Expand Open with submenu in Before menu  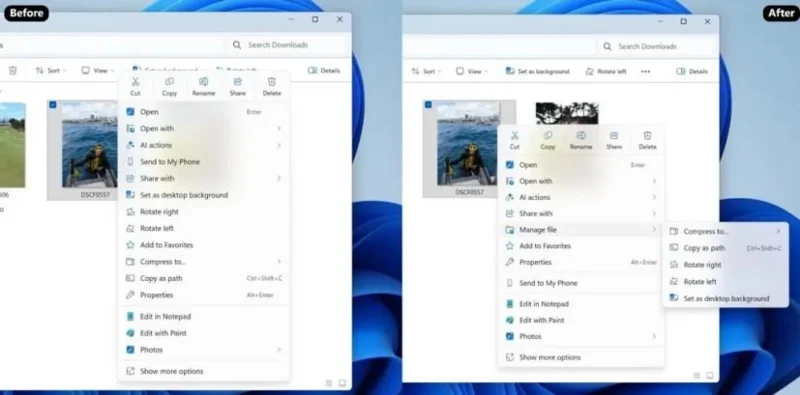pyautogui.click(x=204, y=129)
